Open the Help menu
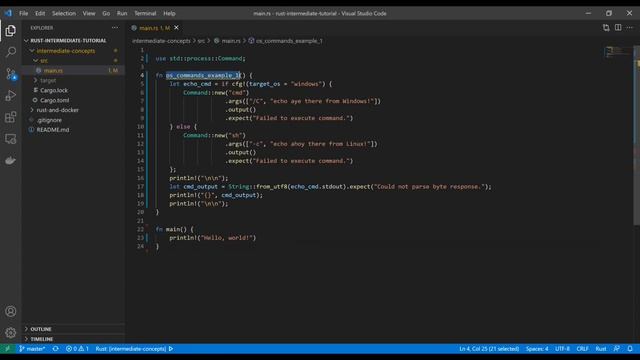 click(x=169, y=13)
